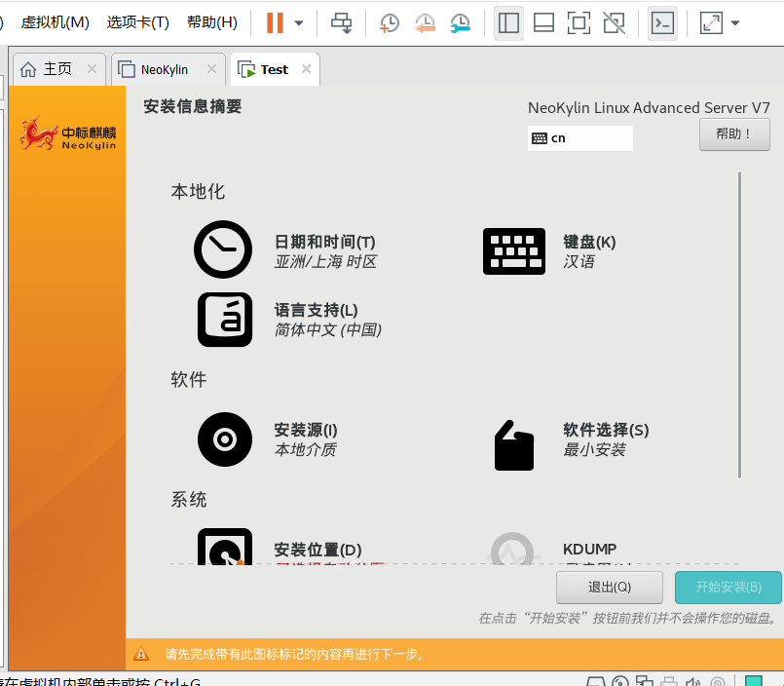
Task: Toggle the thumbnail bar view
Action: click(543, 21)
